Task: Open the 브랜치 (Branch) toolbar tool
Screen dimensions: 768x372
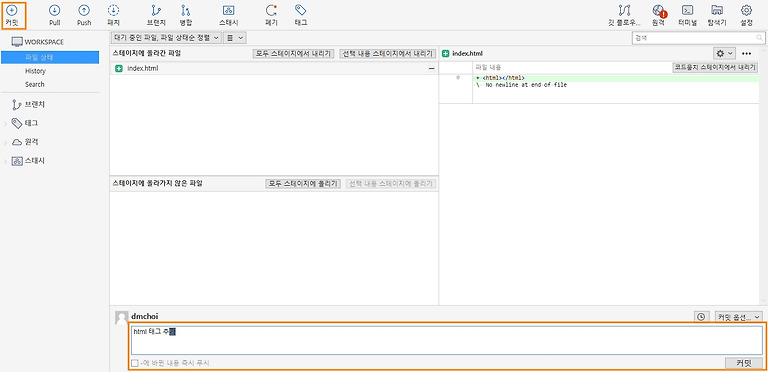Action: tap(156, 15)
